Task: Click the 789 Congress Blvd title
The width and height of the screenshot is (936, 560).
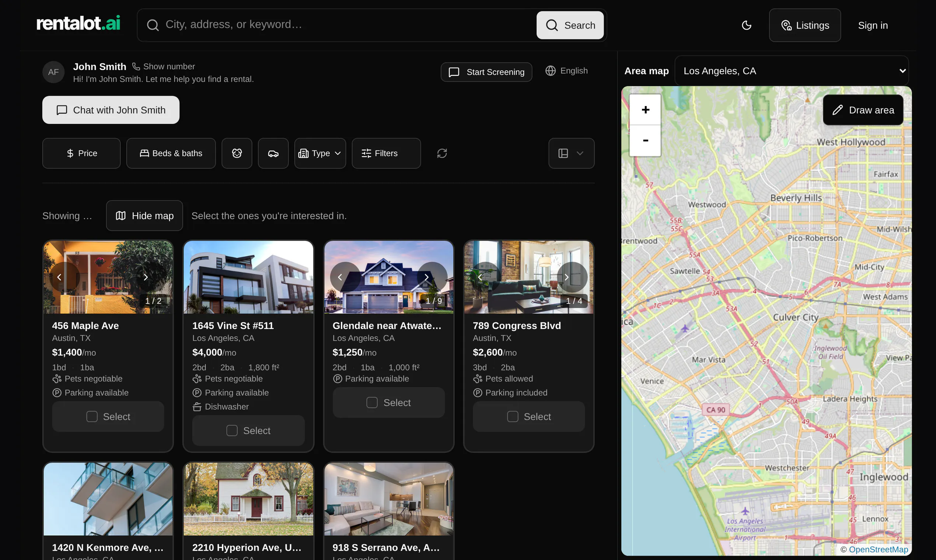Action: [x=517, y=326]
